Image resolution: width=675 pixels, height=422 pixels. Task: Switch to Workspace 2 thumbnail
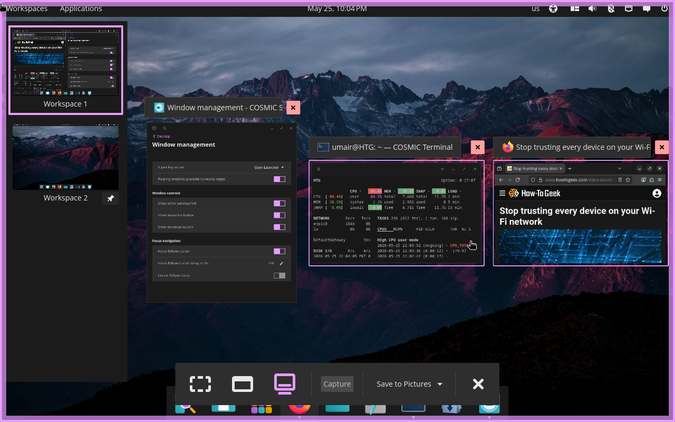click(65, 158)
